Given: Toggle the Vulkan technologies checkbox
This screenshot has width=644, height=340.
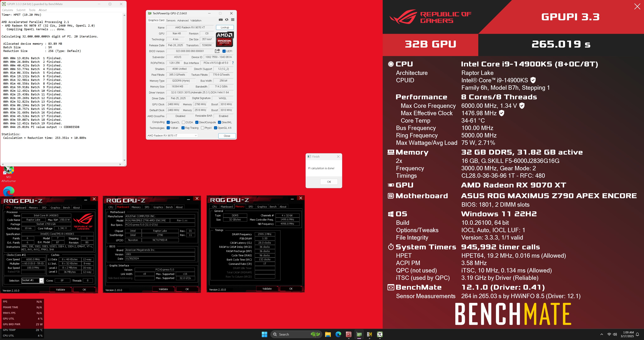Looking at the screenshot, I should (168, 128).
